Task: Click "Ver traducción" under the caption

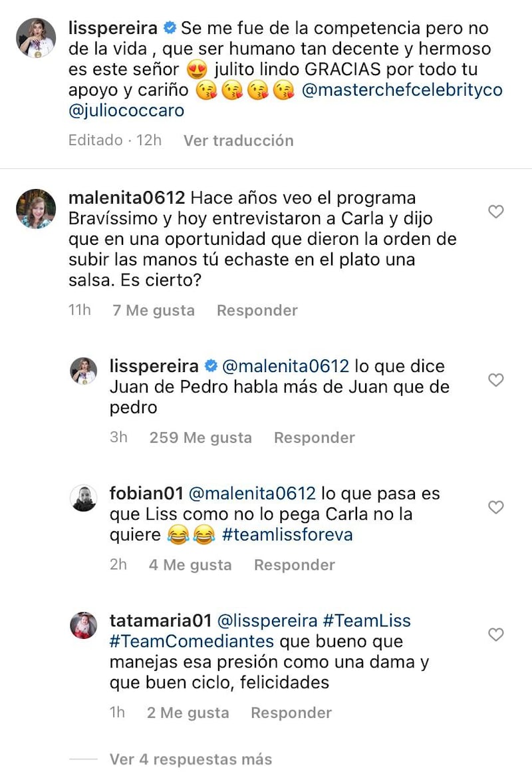Action: point(238,140)
